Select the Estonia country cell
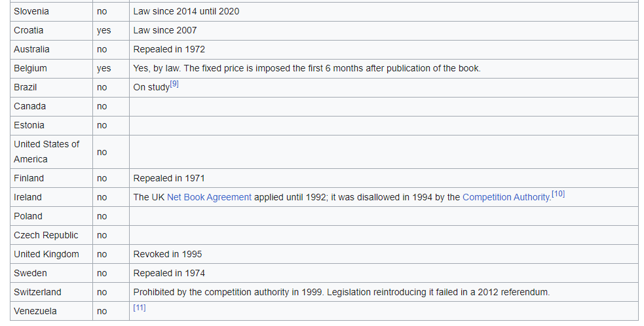 click(x=51, y=126)
